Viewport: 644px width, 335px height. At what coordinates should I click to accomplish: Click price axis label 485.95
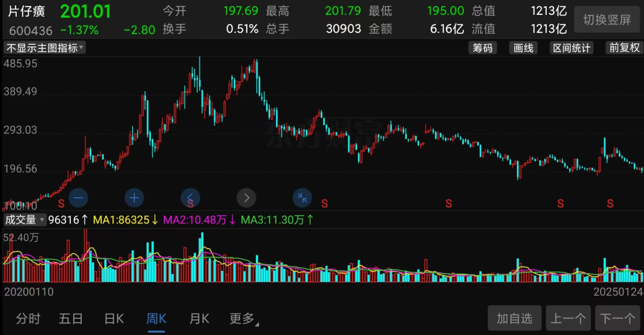coord(20,64)
